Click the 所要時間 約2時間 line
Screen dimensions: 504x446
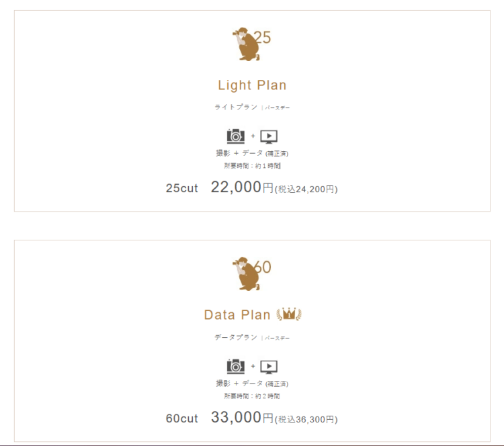[252, 396]
